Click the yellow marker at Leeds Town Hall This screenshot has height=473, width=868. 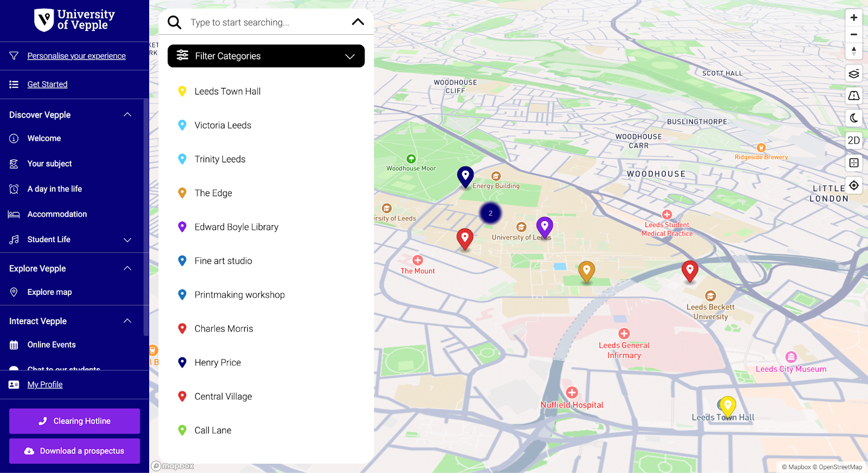click(x=727, y=407)
